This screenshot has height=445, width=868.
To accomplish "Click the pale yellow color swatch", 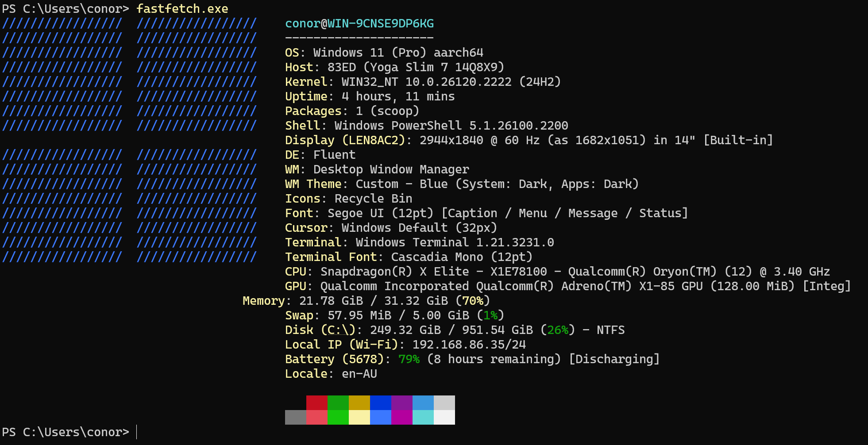I will pyautogui.click(x=359, y=417).
